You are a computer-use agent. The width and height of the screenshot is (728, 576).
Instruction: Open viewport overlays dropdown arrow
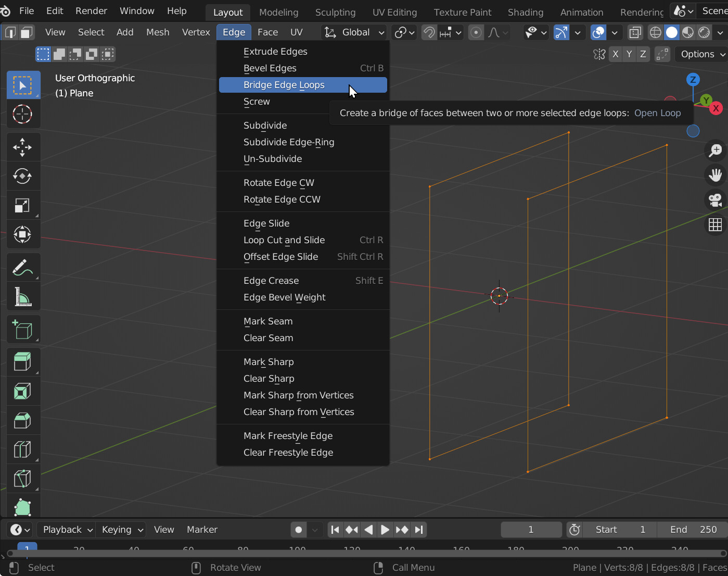point(615,32)
